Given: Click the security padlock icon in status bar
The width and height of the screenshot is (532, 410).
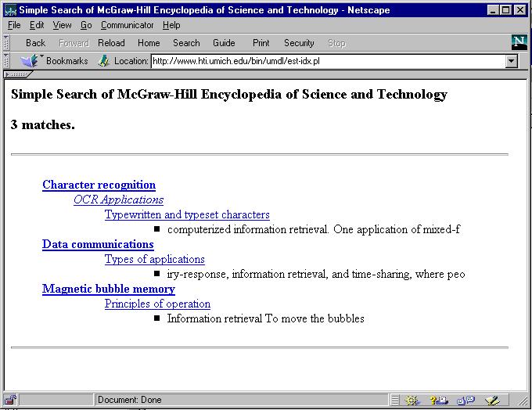Looking at the screenshot, I should [x=10, y=400].
